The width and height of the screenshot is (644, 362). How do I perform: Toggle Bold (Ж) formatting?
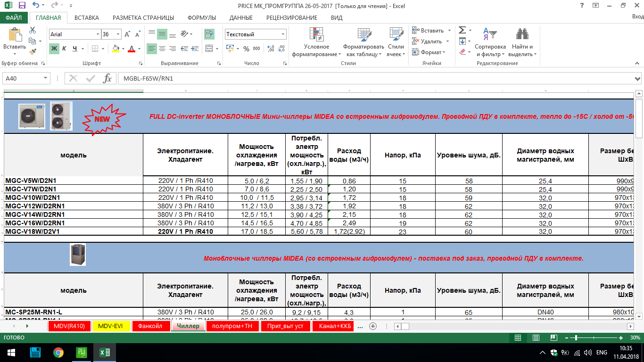pos(54,49)
